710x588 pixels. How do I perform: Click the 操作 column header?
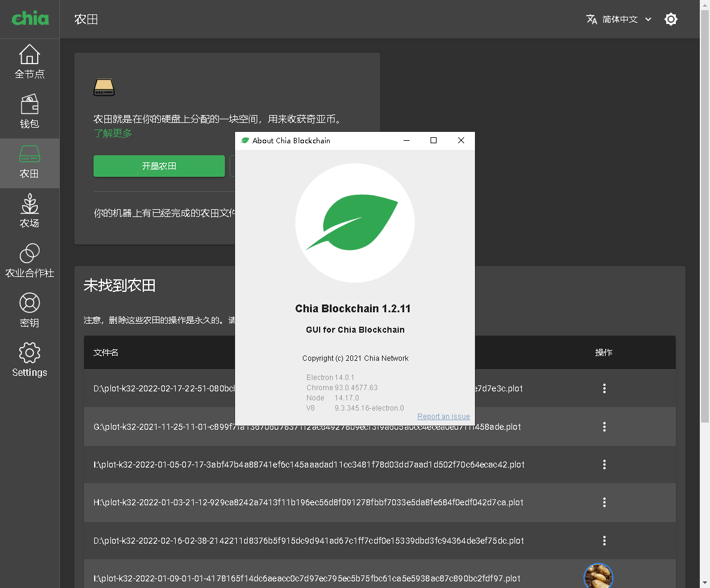coord(604,352)
